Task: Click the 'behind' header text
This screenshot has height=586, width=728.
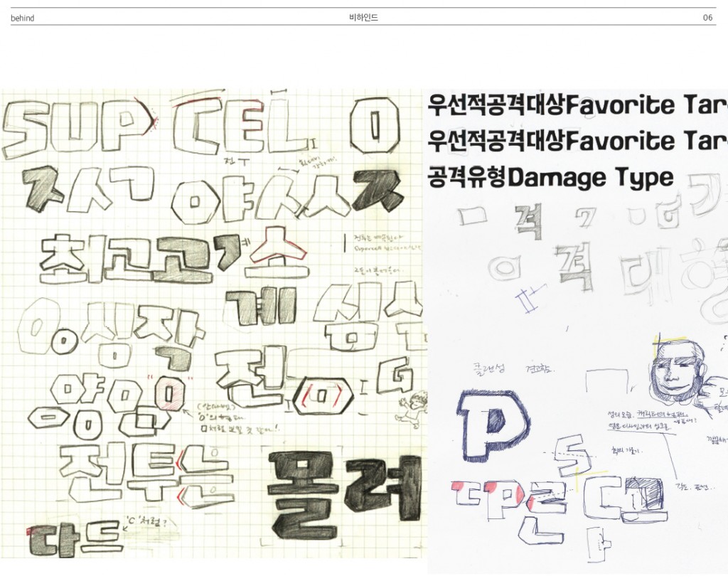Action: tap(22, 18)
